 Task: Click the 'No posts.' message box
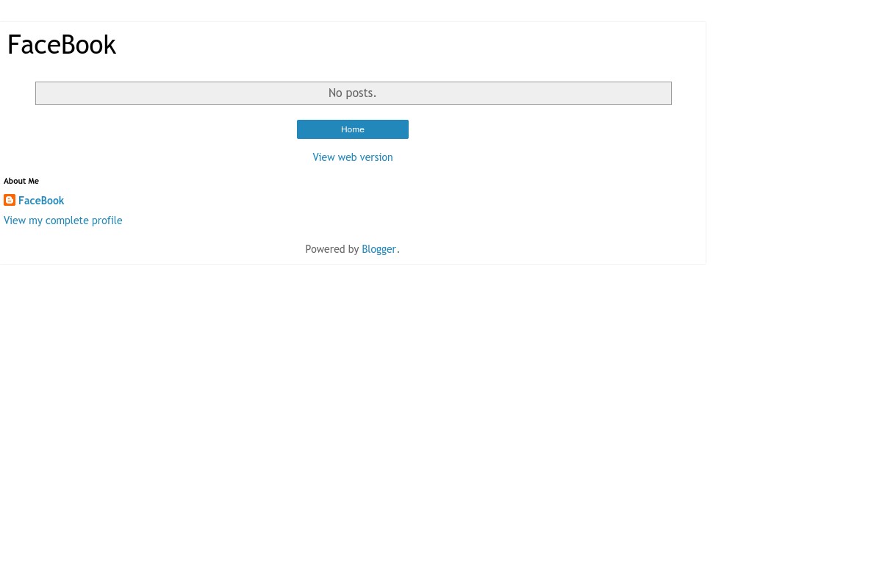click(x=354, y=93)
